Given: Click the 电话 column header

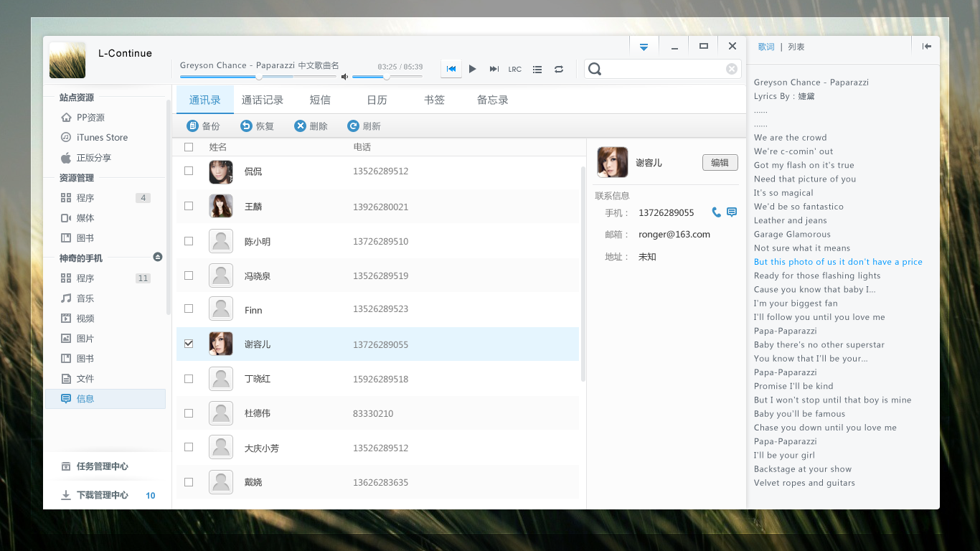Looking at the screenshot, I should point(362,147).
